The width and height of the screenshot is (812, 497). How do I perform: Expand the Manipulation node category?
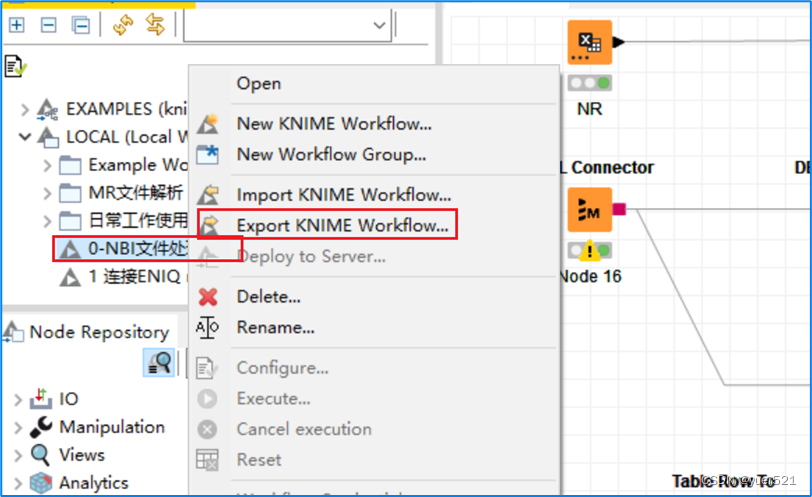coord(18,428)
